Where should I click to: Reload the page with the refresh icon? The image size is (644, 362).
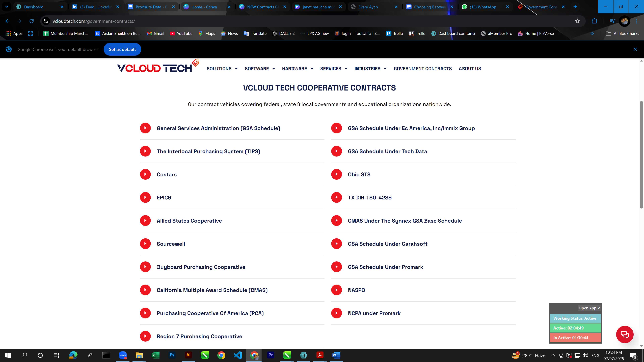point(32,21)
